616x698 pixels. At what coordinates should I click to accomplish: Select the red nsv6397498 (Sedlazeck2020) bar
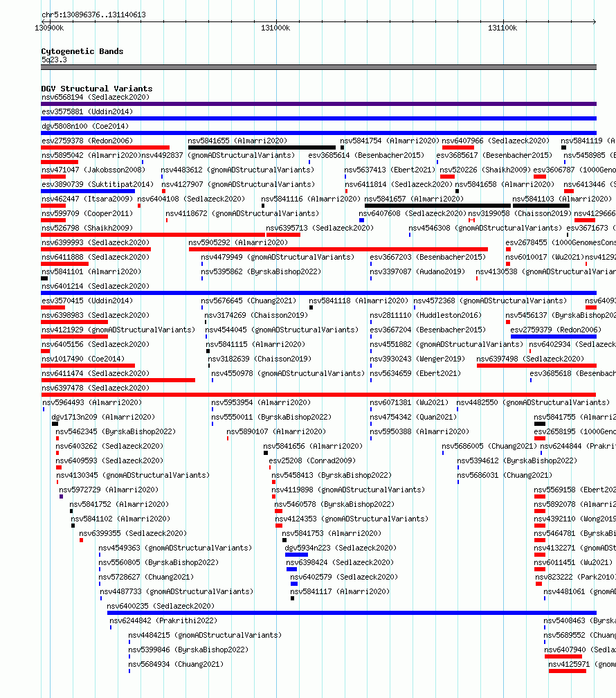[x=536, y=366]
